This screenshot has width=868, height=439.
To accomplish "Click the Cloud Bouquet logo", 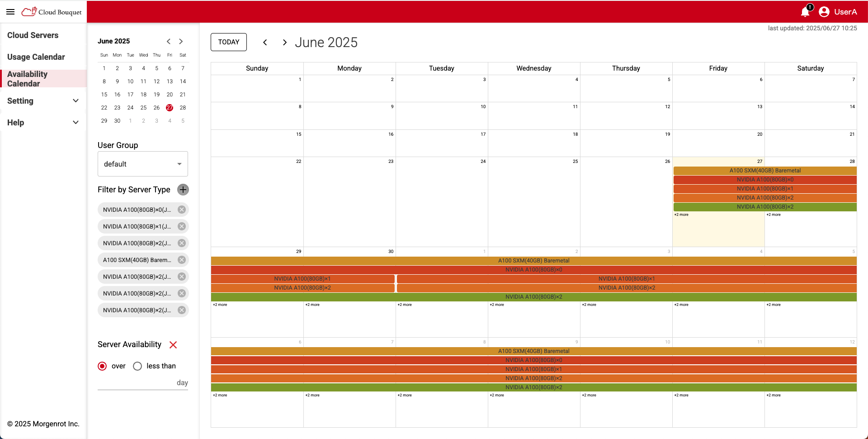I will [51, 12].
